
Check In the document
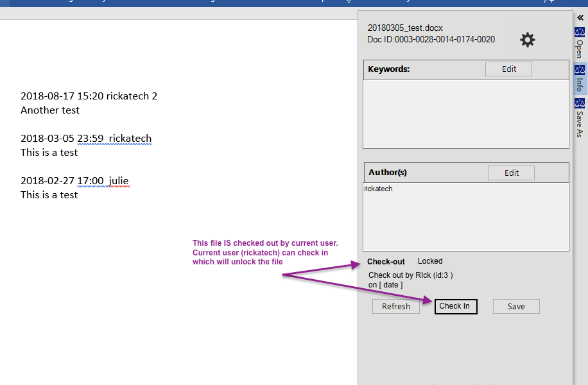click(456, 306)
